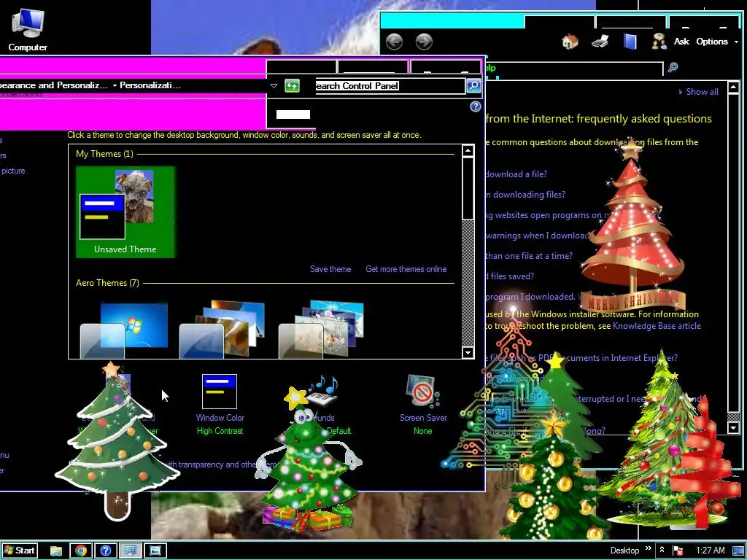The height and width of the screenshot is (560, 747).
Task: Expand Desktop toolbar chevron on taskbar
Action: [649, 548]
